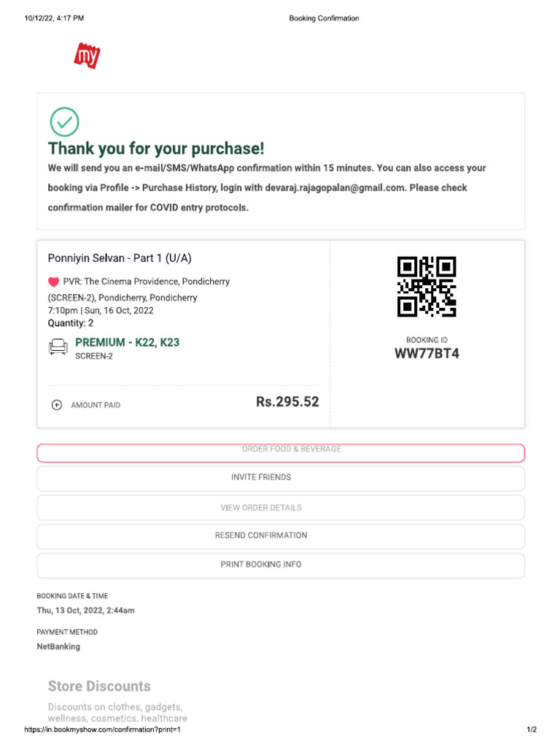Screen dimensions: 560x747
Task: Click the green checkmark success icon
Action: [x=64, y=122]
